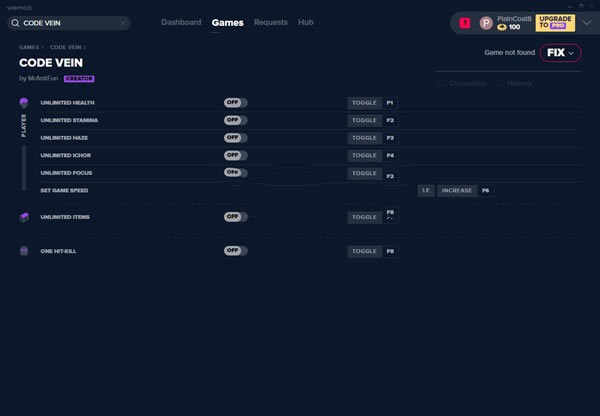
Task: Click the enemy ghost category icon
Action: point(24,251)
